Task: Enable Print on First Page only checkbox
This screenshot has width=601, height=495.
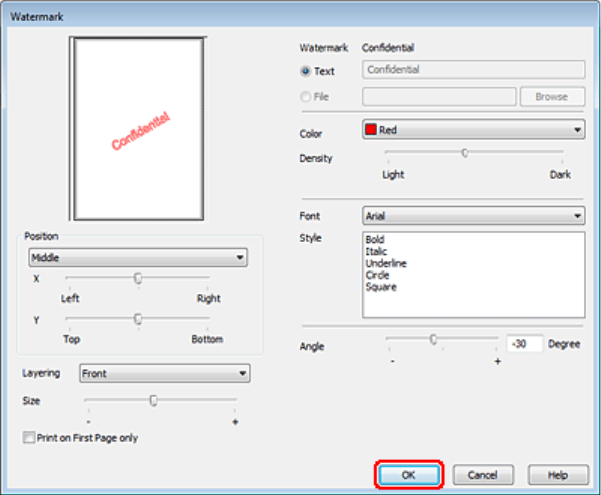Action: pyautogui.click(x=29, y=437)
